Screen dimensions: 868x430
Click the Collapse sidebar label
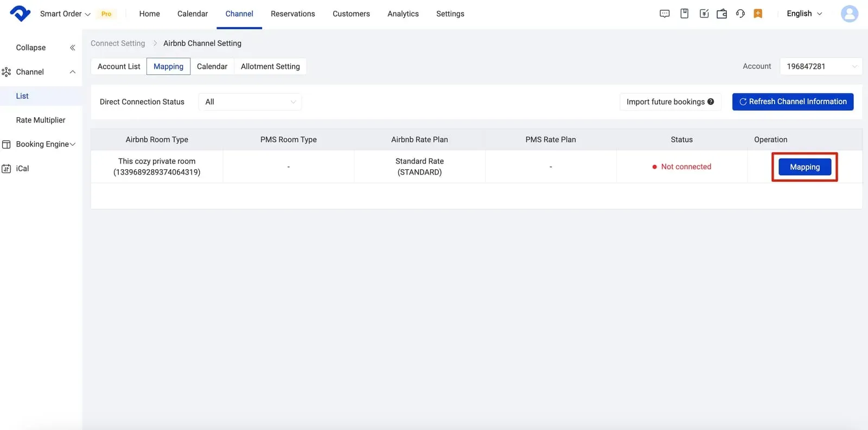click(x=31, y=48)
